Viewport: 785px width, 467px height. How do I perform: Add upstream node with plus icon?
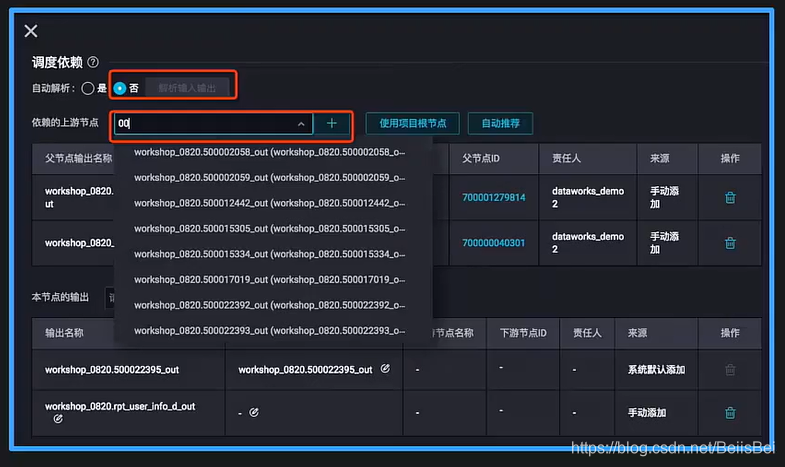click(x=331, y=123)
